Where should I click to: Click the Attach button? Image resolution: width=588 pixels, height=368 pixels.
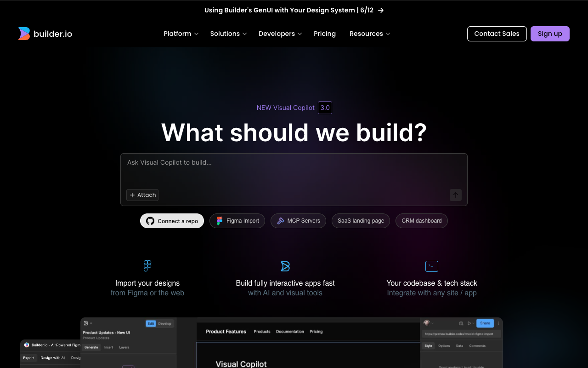[x=142, y=195]
